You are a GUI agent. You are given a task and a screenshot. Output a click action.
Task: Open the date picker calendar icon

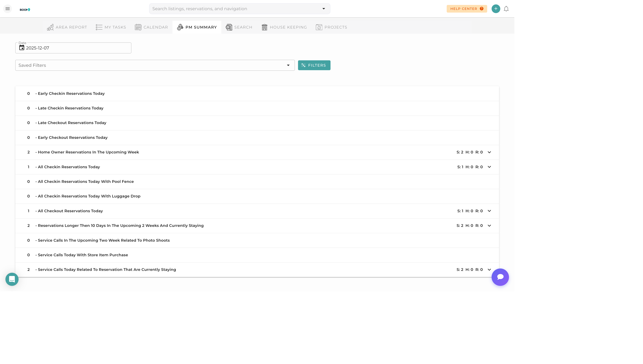(x=22, y=48)
